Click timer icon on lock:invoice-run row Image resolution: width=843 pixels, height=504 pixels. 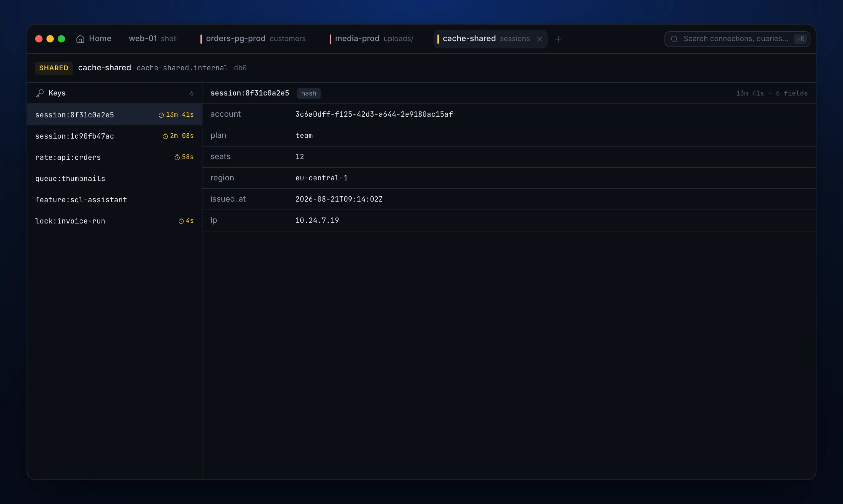click(181, 221)
